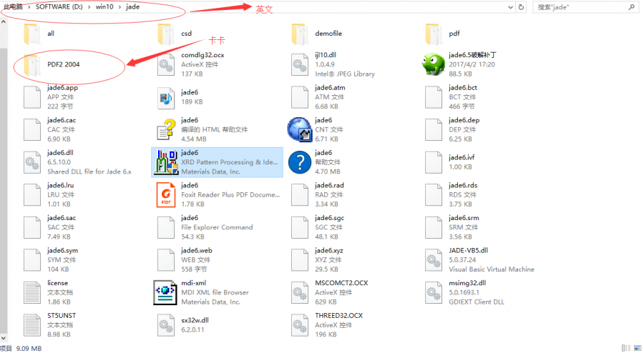
Task: Select the mdi-xml MDI XML file Browser icon
Action: point(165,293)
